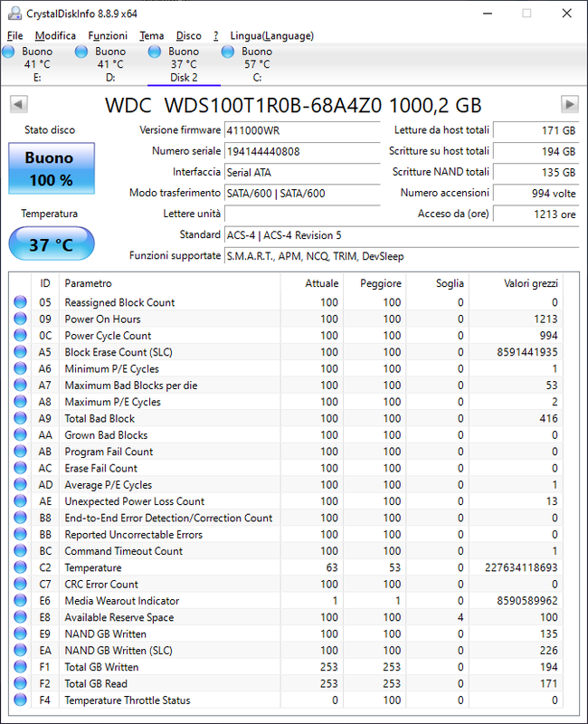588x724 pixels.
Task: Click the Parametro column header
Action: point(169,283)
